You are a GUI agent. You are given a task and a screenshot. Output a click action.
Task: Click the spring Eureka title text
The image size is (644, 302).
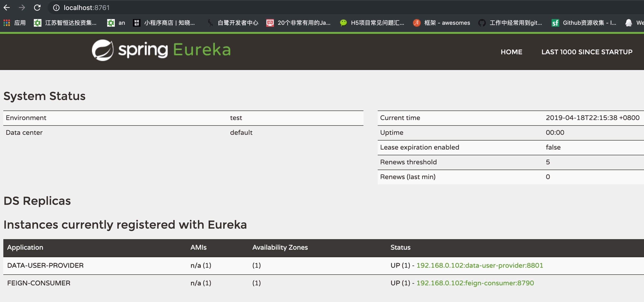[175, 50]
